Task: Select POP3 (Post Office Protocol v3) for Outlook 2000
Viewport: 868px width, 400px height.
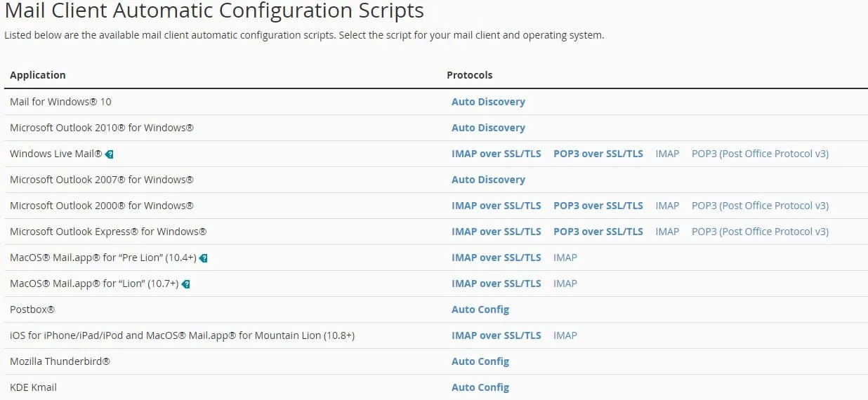Action: point(760,206)
